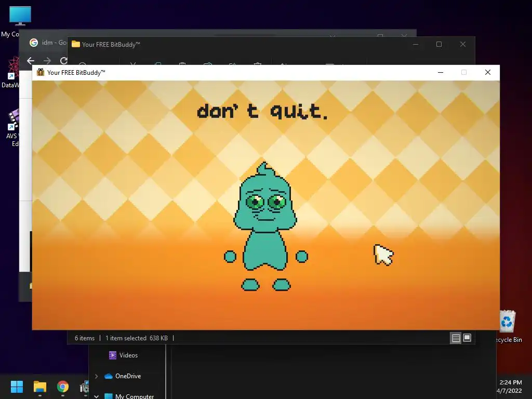This screenshot has width=532, height=399.
Task: Minimize the File Explorer BitBuddy window
Action: tap(416, 44)
